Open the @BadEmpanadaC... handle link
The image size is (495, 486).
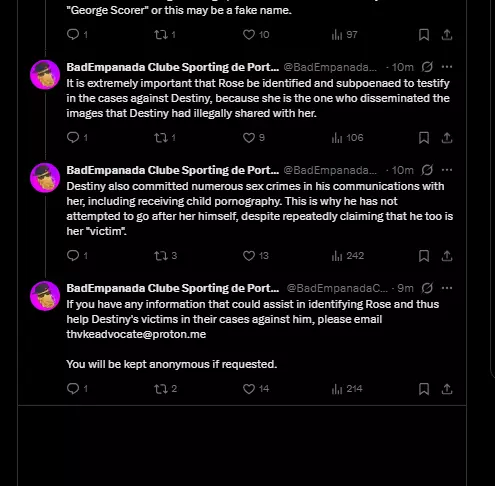(337, 288)
